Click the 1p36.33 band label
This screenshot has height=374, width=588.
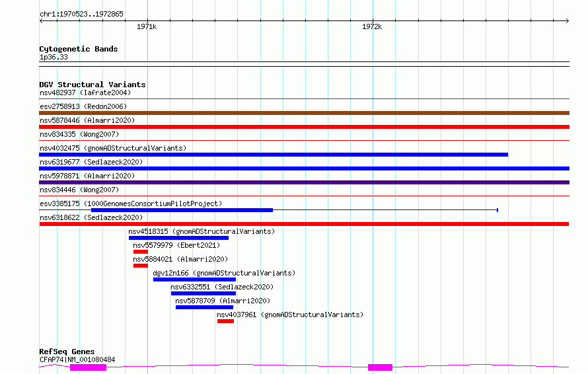click(x=54, y=57)
